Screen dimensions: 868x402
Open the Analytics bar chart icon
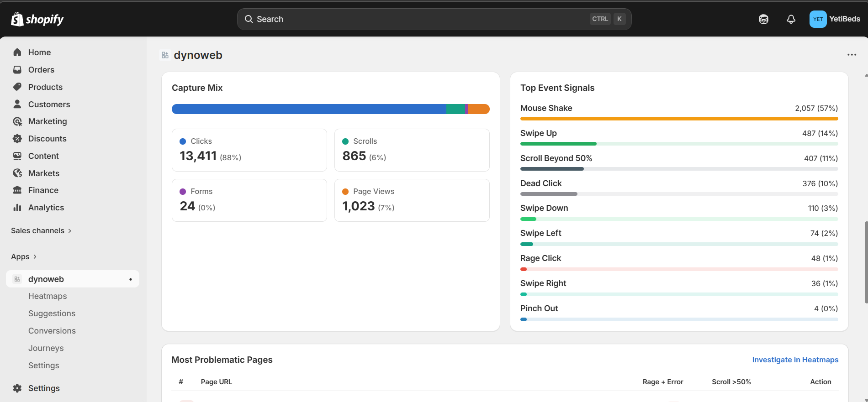click(x=17, y=208)
